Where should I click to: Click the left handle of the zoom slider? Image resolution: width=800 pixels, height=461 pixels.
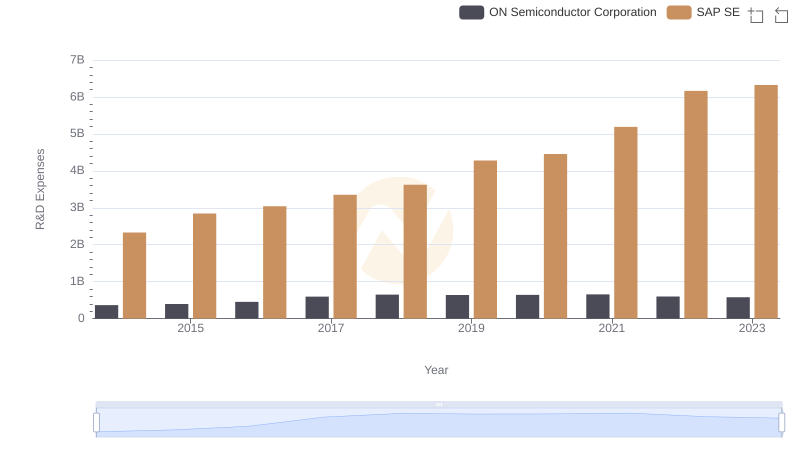(96, 422)
